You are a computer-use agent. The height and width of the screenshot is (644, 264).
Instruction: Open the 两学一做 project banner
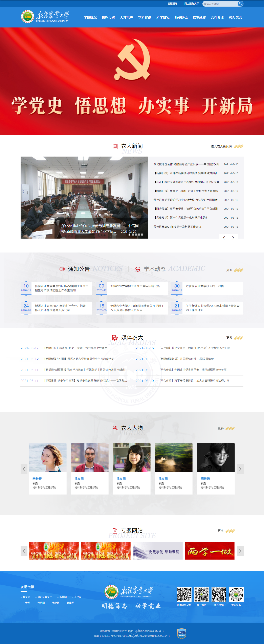(210, 551)
